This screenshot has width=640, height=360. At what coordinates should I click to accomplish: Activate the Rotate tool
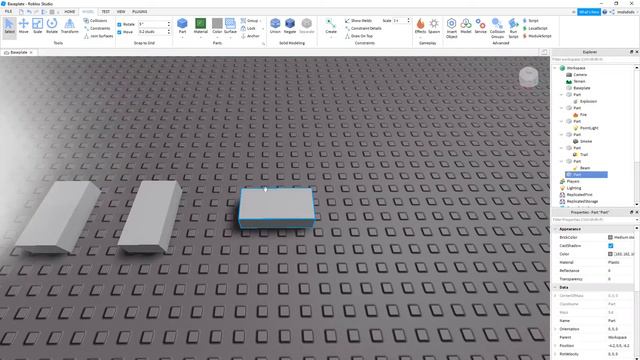tap(52, 27)
